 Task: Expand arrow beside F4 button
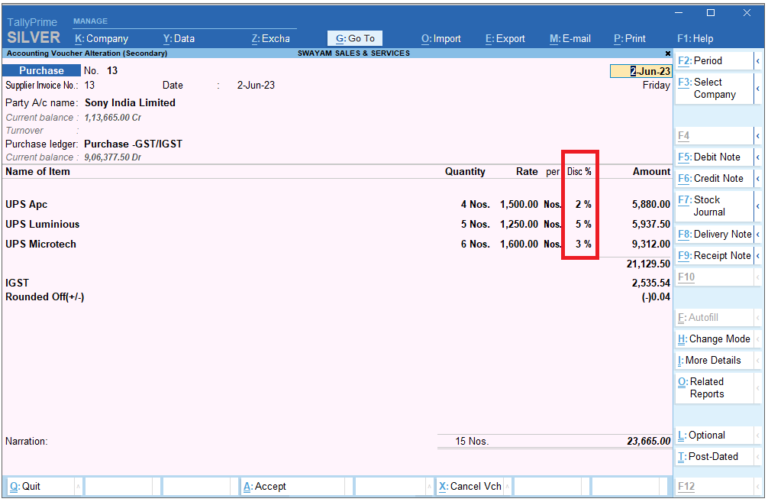pyautogui.click(x=758, y=136)
